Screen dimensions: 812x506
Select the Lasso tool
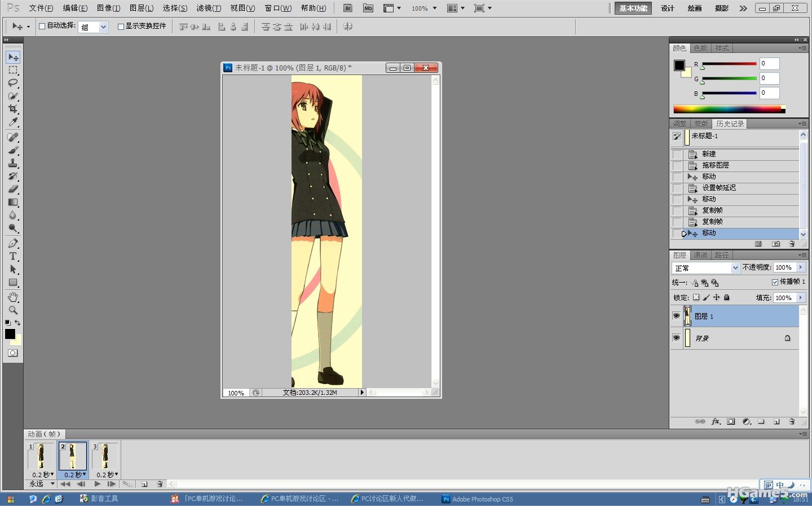point(12,83)
